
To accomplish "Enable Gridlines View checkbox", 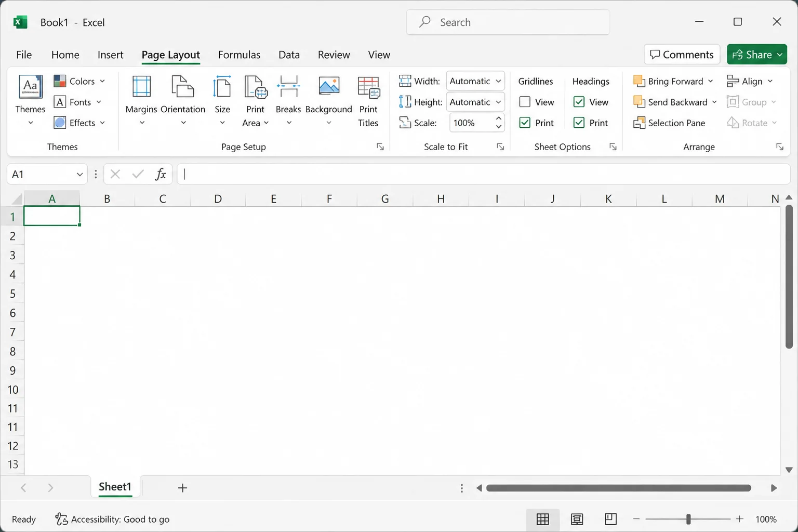I will pyautogui.click(x=525, y=102).
